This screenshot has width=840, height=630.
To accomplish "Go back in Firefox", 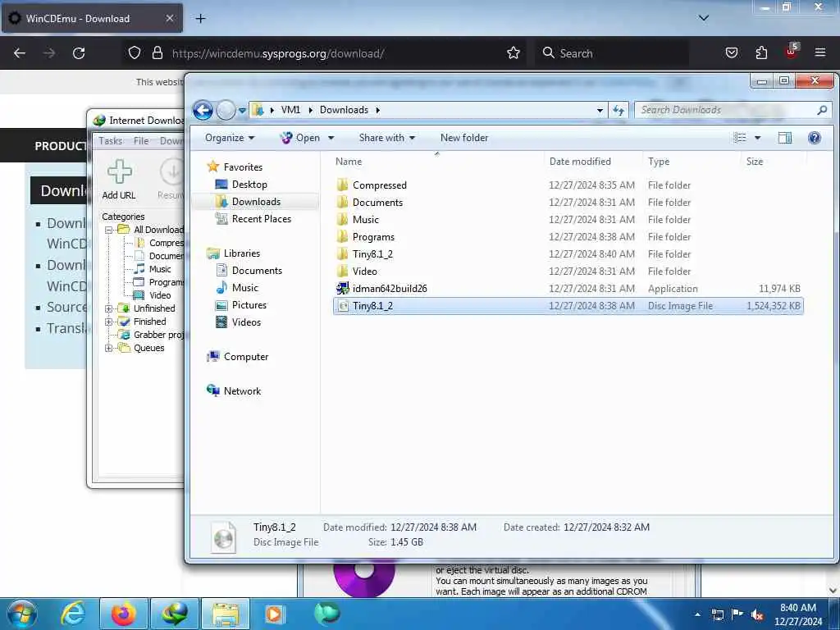I will 20,53.
